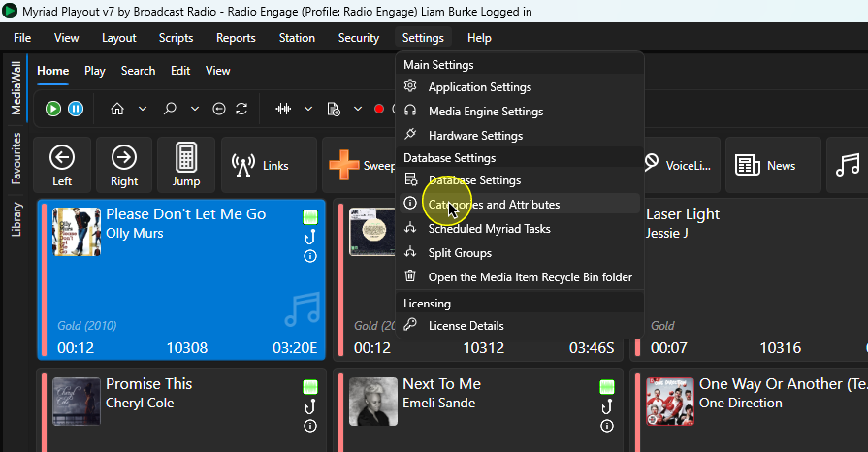Click info icon on Next To Me tile

(607, 426)
